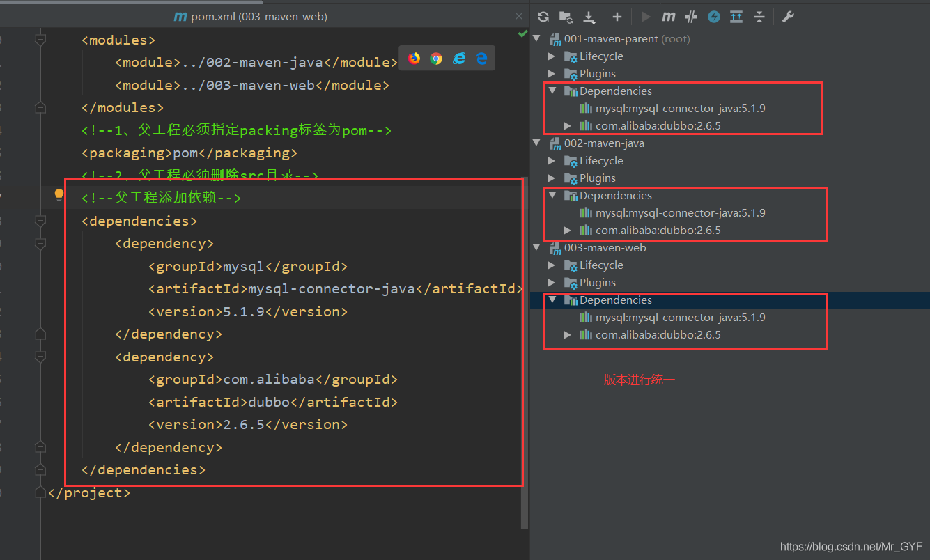The width and height of the screenshot is (930, 560).
Task: Expand Plugins under 003-maven-web
Action: pos(552,282)
